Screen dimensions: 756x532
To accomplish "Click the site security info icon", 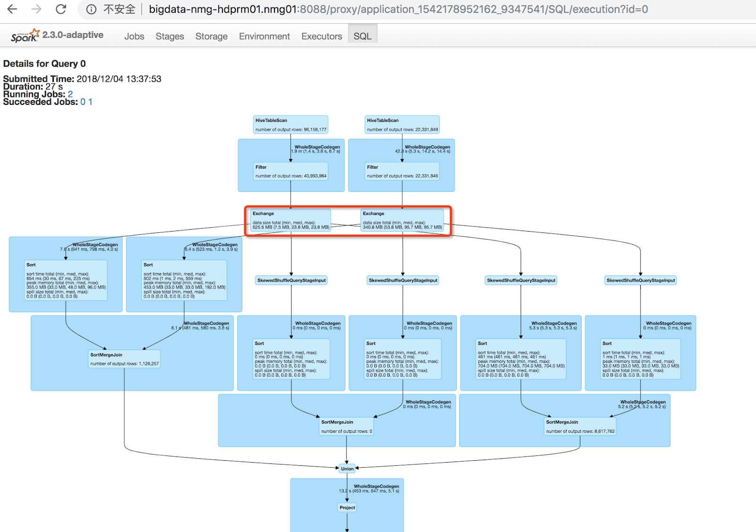I will pos(92,9).
